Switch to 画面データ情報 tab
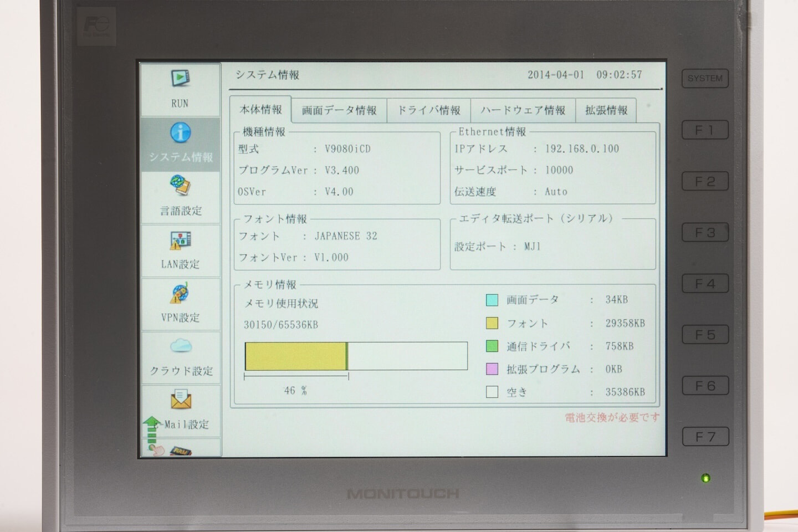This screenshot has height=532, width=798. (339, 110)
